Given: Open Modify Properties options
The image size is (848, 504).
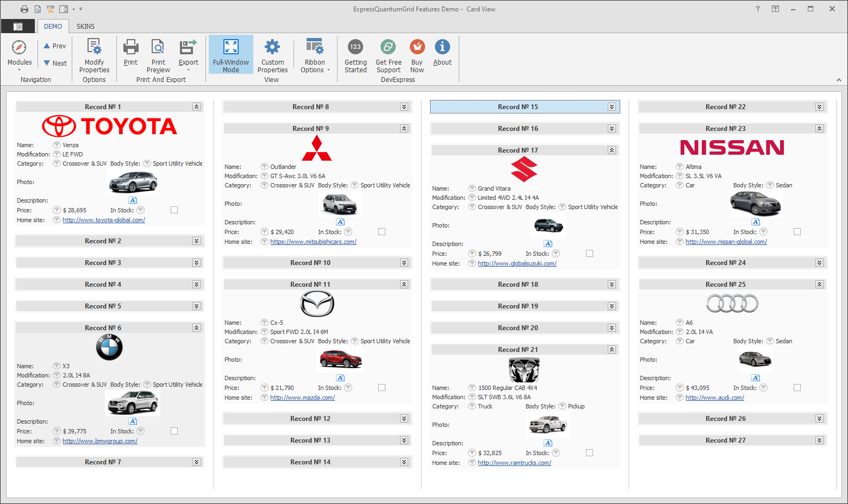Looking at the screenshot, I should [x=94, y=55].
